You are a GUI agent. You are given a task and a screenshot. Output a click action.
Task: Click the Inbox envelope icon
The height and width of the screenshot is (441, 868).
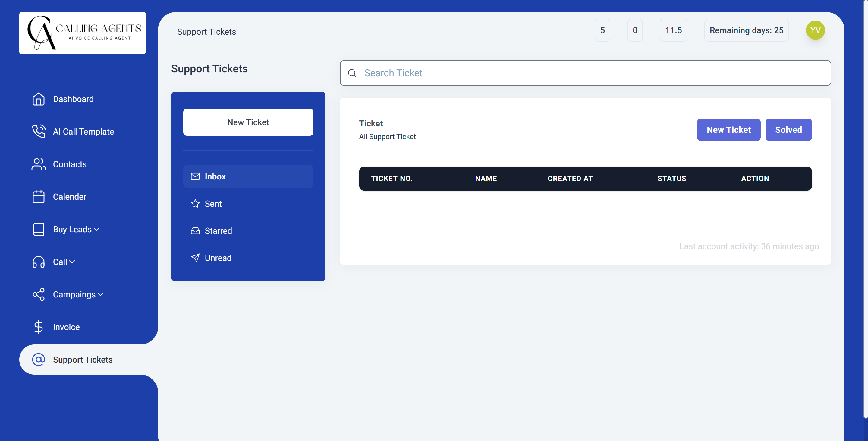[x=195, y=176]
